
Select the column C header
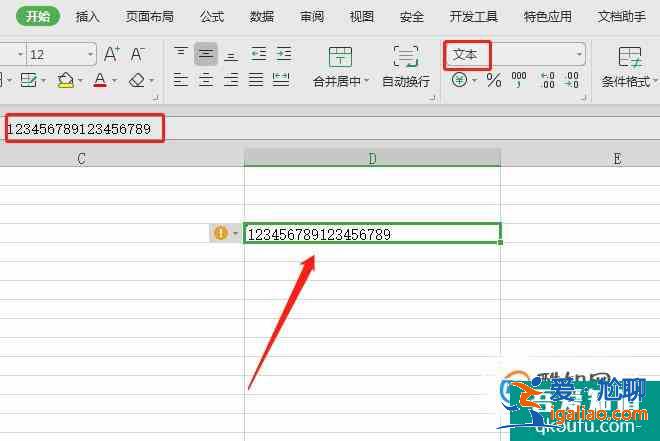point(81,159)
